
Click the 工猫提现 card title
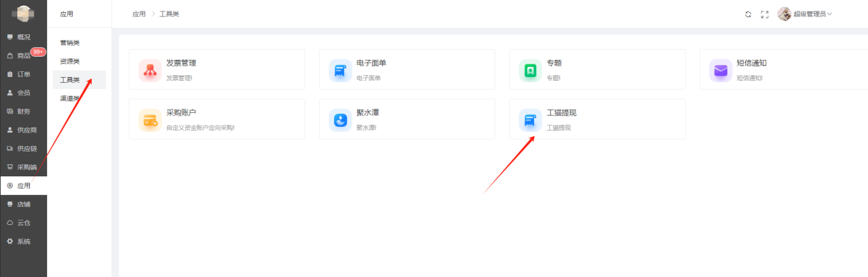(x=561, y=113)
